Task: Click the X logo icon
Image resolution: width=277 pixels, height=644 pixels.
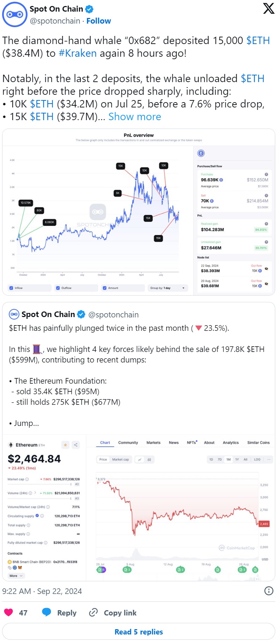Action: 269,8
